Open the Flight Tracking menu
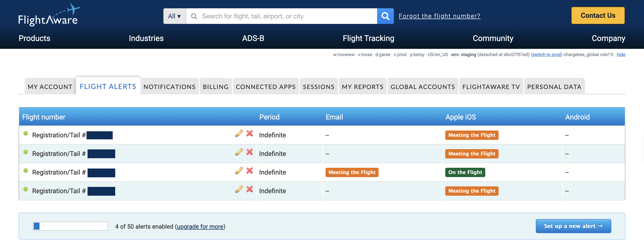644x248 pixels. click(x=369, y=38)
